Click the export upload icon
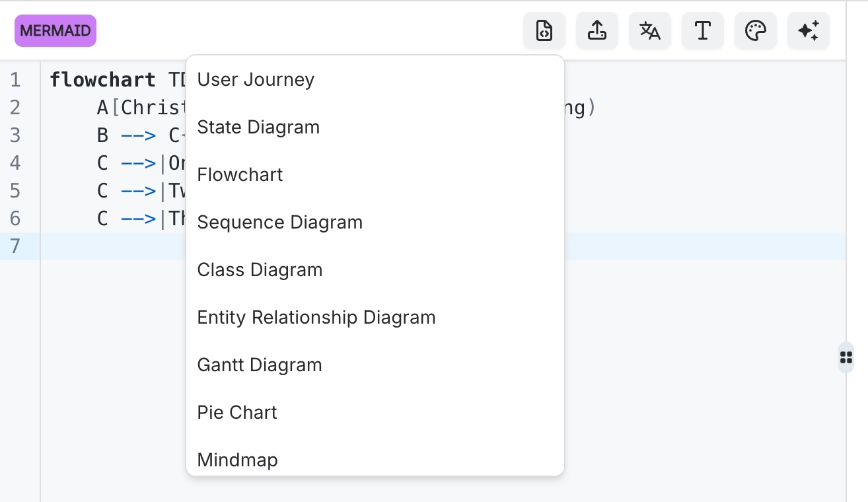 (x=597, y=30)
